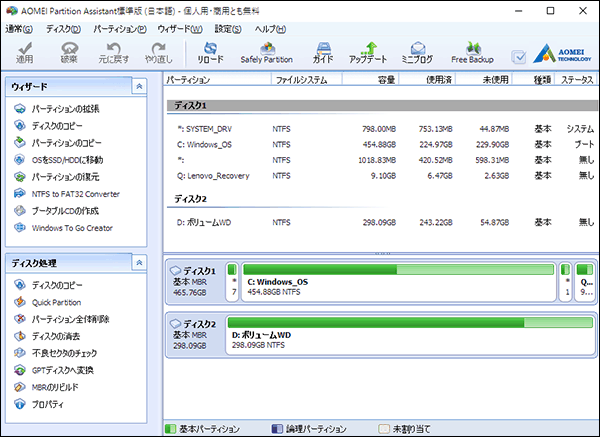Open the ウィザード(W) menu
600x437 pixels.
(180, 29)
